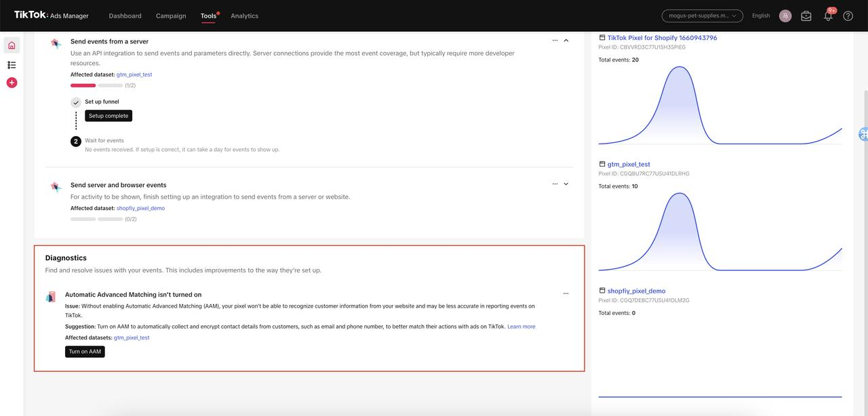
Task: Open the shopfiy_pixel_demo dataset in the right panel
Action: 636,291
